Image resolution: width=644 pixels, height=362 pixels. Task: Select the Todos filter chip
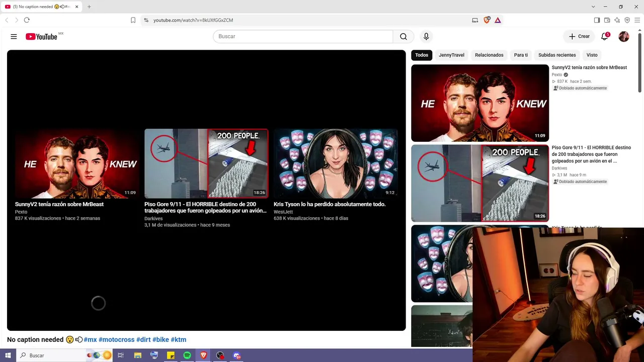pos(422,55)
